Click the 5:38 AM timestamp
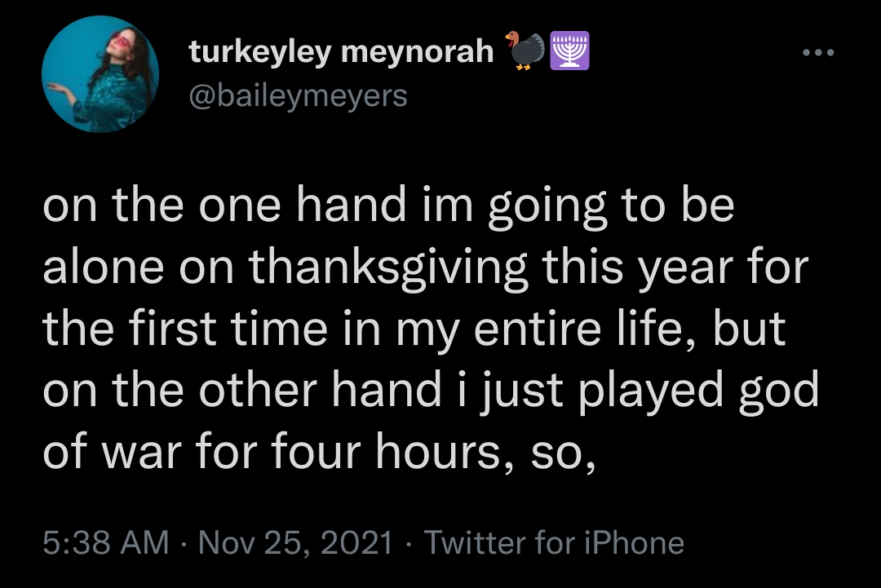Image resolution: width=881 pixels, height=588 pixels. (x=105, y=542)
